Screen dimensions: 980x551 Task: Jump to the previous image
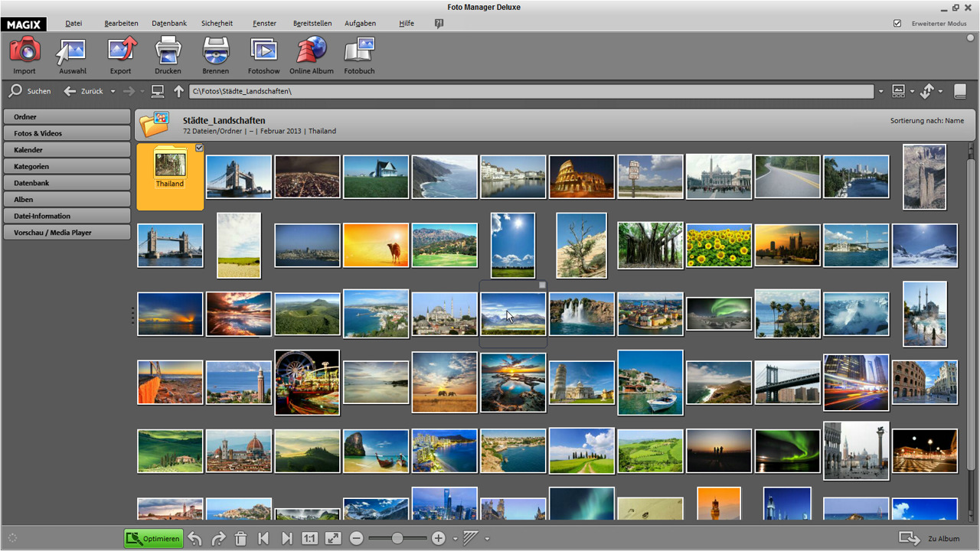click(x=263, y=539)
